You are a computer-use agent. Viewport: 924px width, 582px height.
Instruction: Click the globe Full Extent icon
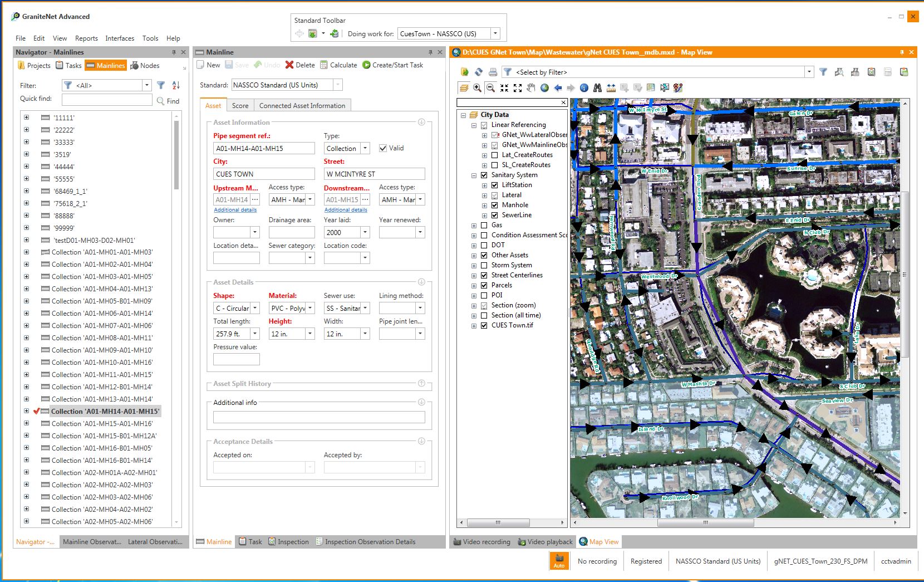[x=545, y=87]
